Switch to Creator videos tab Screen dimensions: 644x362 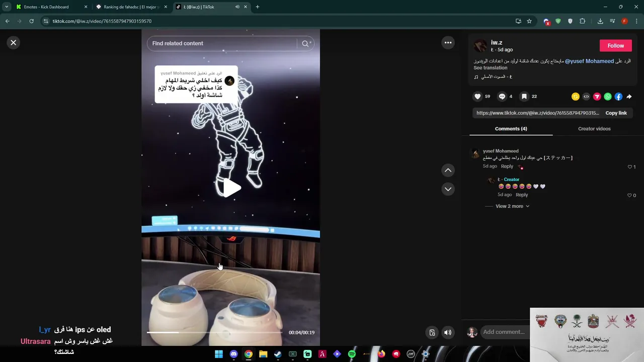(x=594, y=129)
